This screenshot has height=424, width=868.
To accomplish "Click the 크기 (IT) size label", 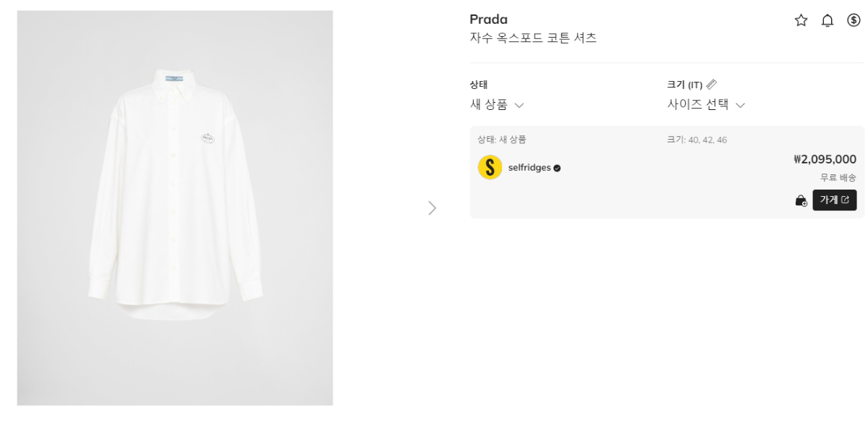I will pyautogui.click(x=684, y=85).
